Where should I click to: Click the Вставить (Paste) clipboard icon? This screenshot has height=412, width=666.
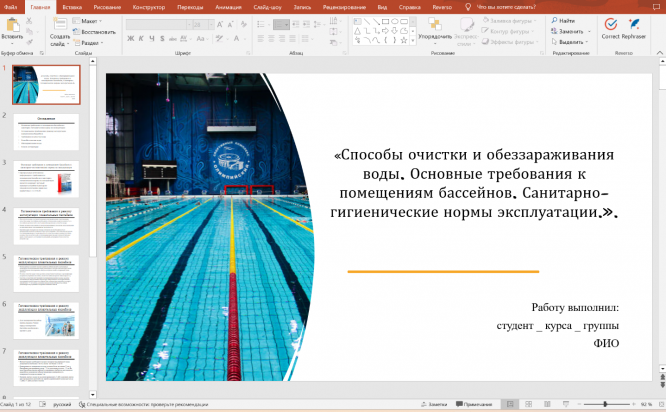click(13, 25)
